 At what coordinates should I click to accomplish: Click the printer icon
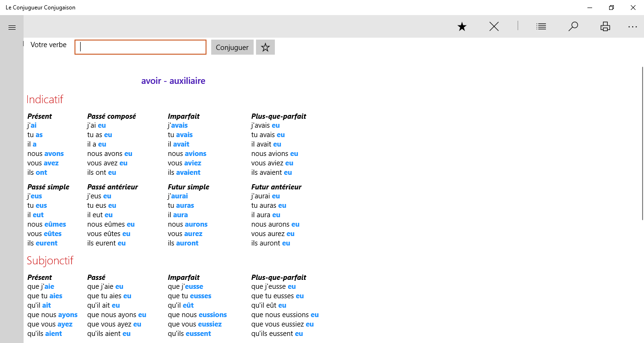pyautogui.click(x=605, y=27)
